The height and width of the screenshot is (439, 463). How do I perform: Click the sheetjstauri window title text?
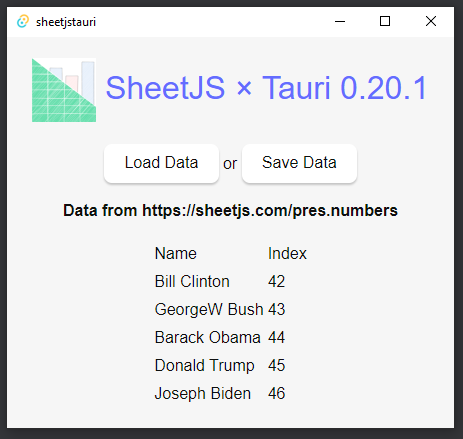tap(66, 22)
